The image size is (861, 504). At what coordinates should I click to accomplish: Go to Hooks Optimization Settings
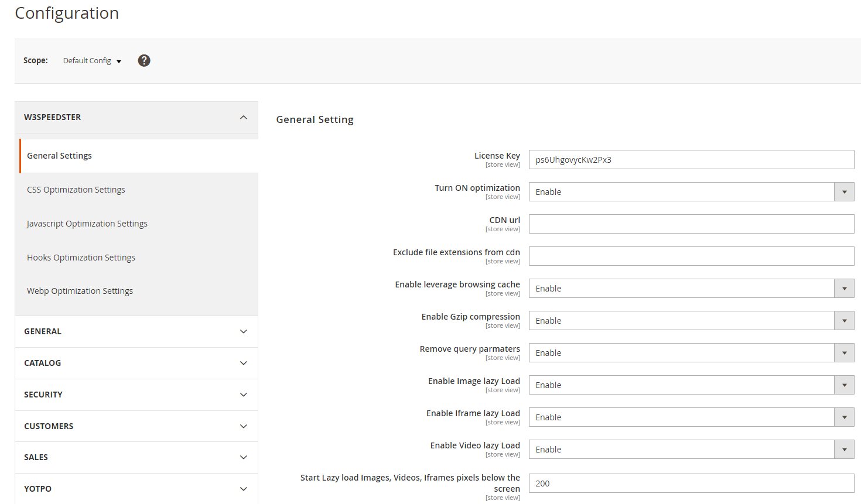[x=81, y=258]
